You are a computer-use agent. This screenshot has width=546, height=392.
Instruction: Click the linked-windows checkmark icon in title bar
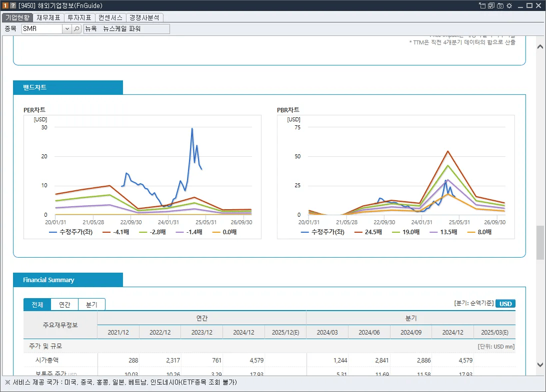[x=491, y=5]
